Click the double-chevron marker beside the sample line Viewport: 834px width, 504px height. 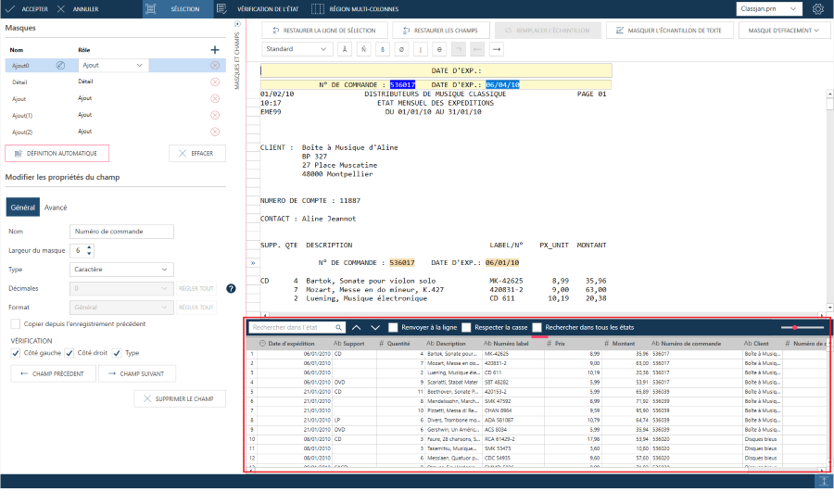(253, 263)
